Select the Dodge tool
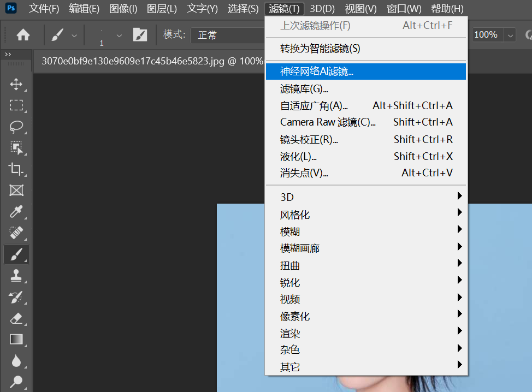 [16, 382]
